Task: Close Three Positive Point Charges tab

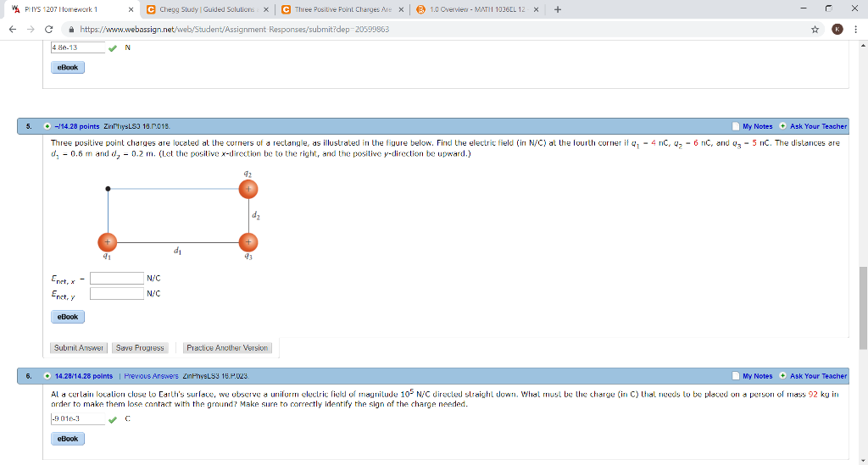Action: [401, 9]
